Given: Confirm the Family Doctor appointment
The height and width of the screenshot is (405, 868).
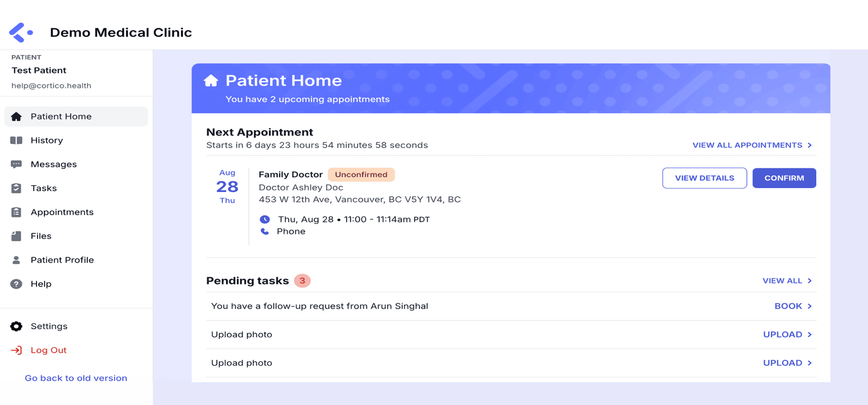Looking at the screenshot, I should coord(784,178).
